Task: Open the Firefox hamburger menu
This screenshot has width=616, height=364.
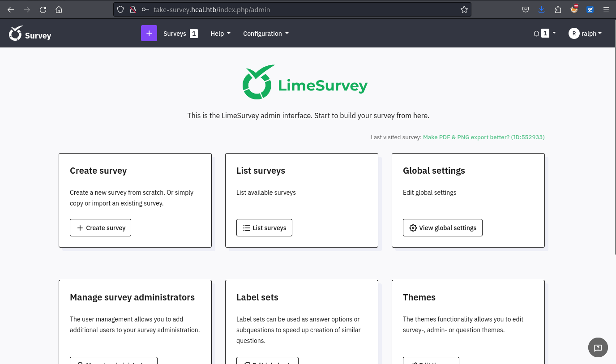Action: tap(606, 9)
